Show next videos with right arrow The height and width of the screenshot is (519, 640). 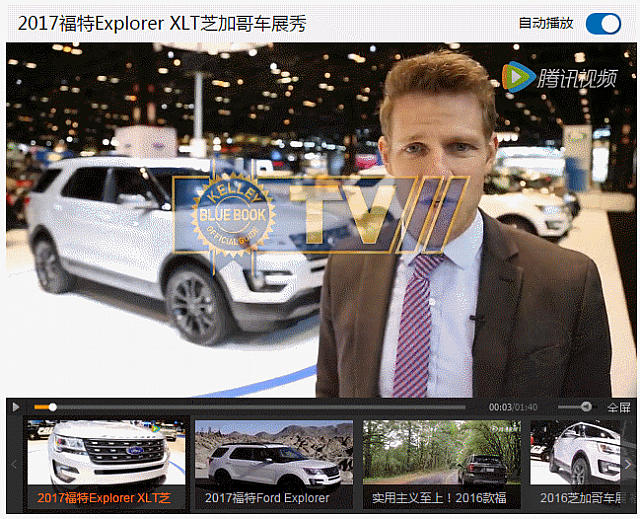pyautogui.click(x=628, y=464)
